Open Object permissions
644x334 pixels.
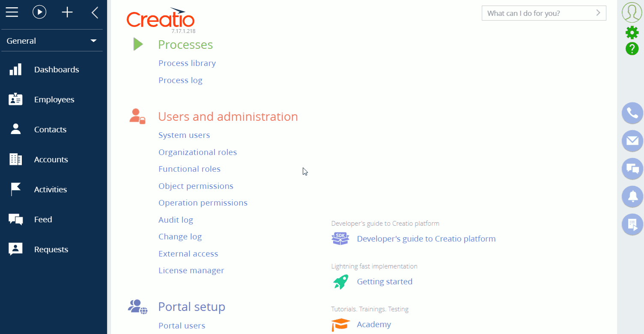(x=196, y=186)
